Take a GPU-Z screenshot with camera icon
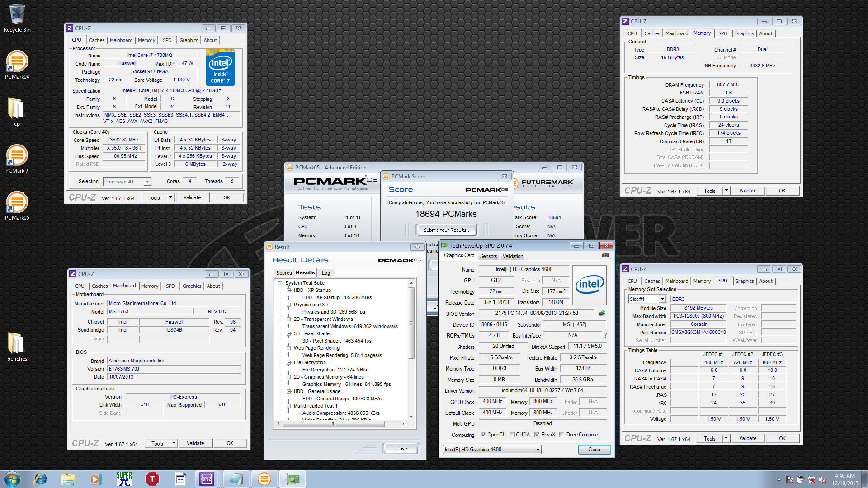Viewport: 868px width, 488px height. tap(605, 256)
